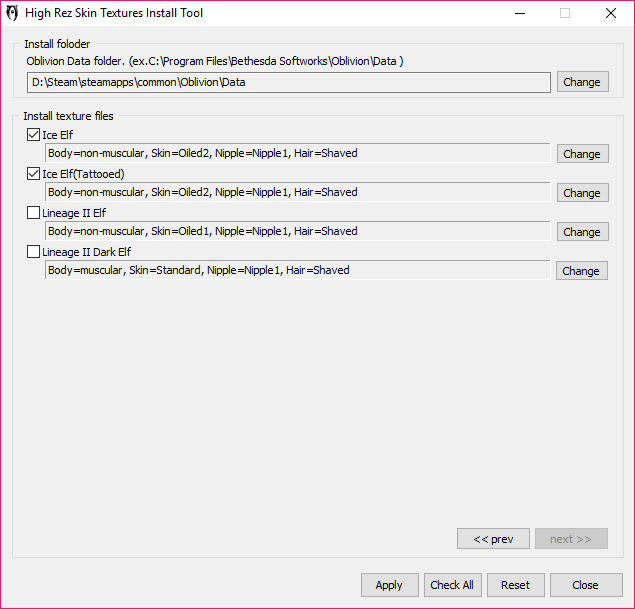Change the Oblivion Data install folder
Screen dimensions: 635x609
click(581, 82)
